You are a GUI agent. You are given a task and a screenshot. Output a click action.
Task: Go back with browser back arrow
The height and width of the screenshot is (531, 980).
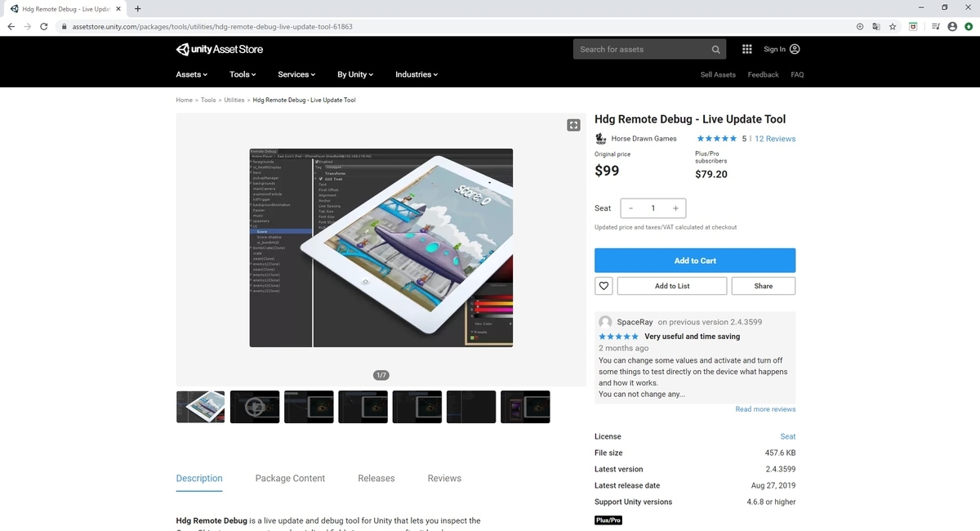click(11, 26)
